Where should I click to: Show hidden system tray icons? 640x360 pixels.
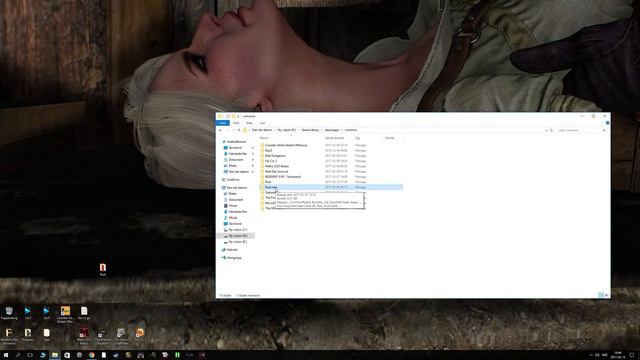591,355
